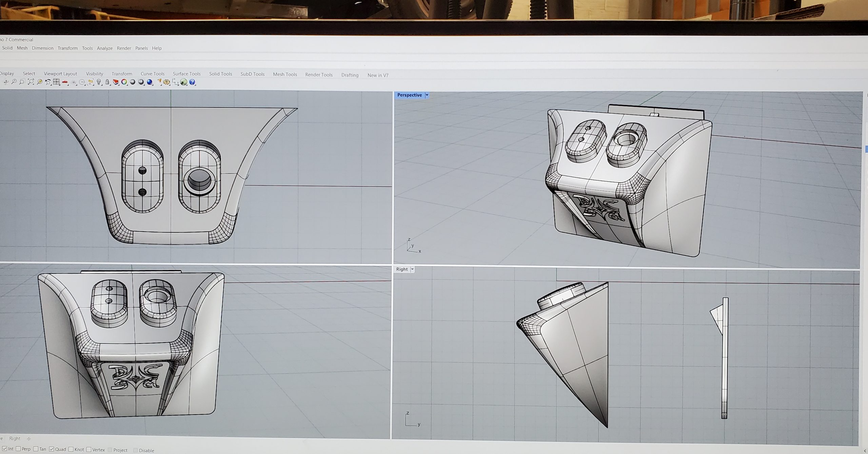Click the blue help question-mark icon

tap(192, 82)
